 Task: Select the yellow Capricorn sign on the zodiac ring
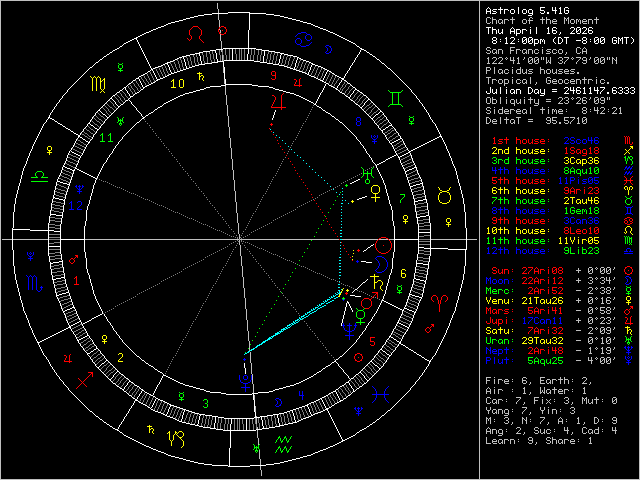pos(177,439)
